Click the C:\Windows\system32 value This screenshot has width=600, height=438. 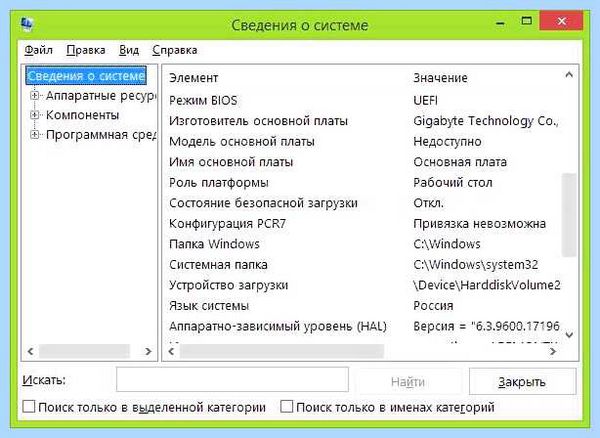[x=476, y=265]
